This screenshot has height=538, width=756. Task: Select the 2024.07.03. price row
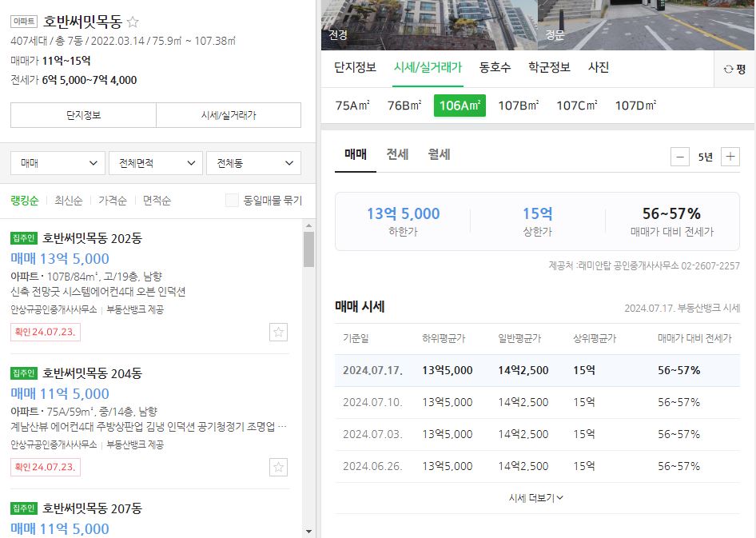[x=537, y=434]
